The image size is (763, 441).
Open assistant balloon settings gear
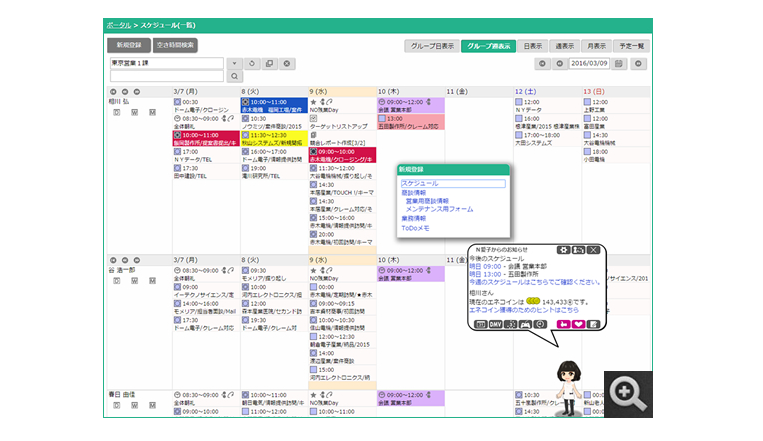coord(563,250)
